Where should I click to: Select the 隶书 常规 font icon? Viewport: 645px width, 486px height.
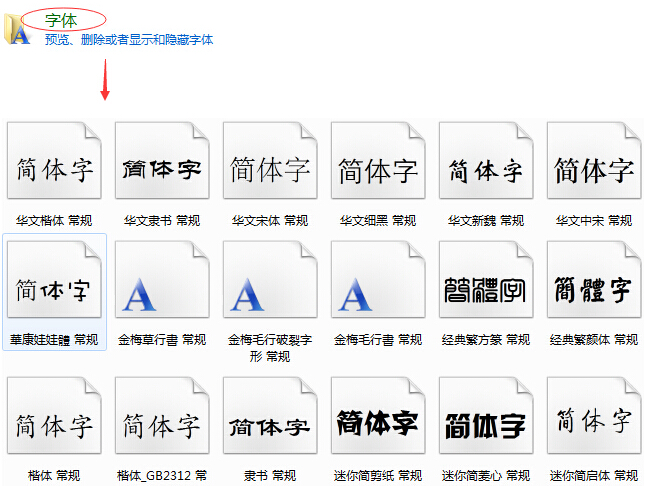click(x=270, y=415)
